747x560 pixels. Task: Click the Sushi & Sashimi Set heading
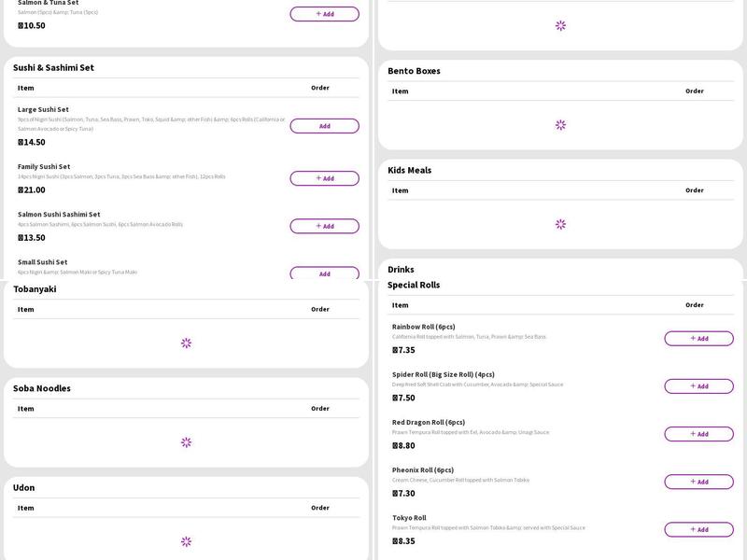coord(53,68)
